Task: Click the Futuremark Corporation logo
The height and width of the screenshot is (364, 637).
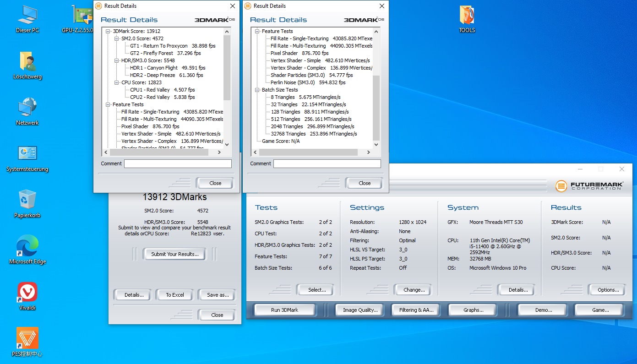Action: click(x=589, y=185)
